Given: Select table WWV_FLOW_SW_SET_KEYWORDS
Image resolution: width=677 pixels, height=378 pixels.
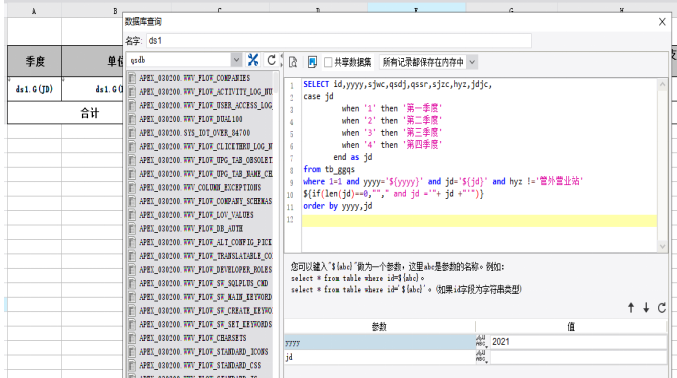Looking at the screenshot, I should click(206, 324).
